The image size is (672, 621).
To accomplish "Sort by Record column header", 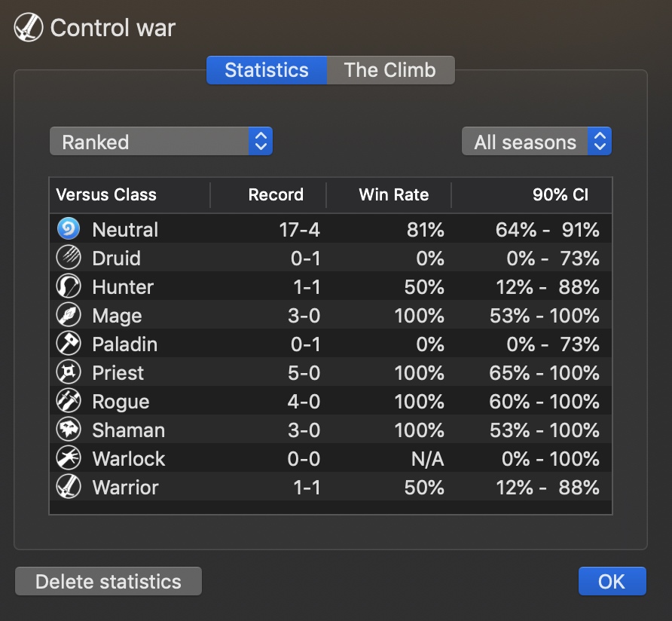I will click(x=276, y=194).
